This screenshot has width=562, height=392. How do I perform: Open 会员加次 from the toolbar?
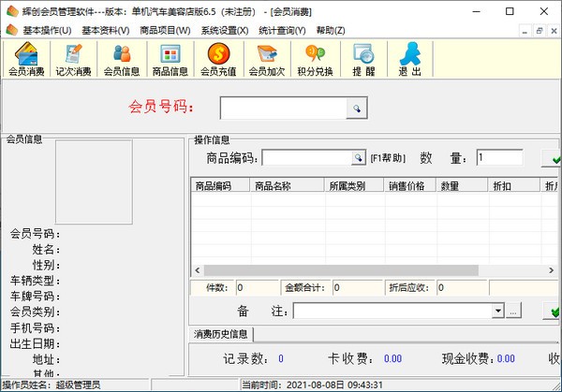[x=266, y=60]
